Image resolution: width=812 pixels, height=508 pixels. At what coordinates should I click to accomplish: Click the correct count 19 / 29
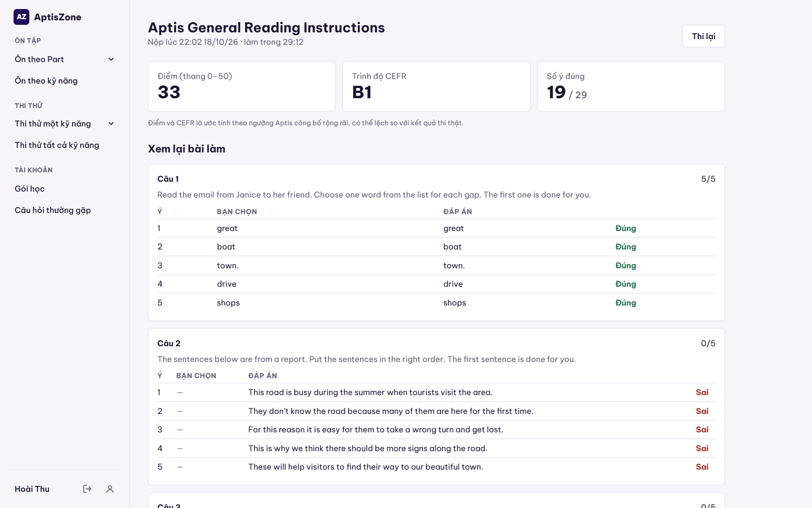(567, 93)
